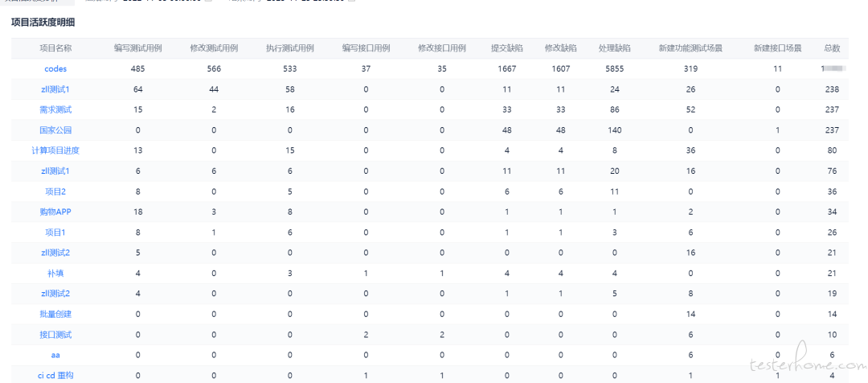
Task: Open zll测试2 project with total 19
Action: pos(55,294)
